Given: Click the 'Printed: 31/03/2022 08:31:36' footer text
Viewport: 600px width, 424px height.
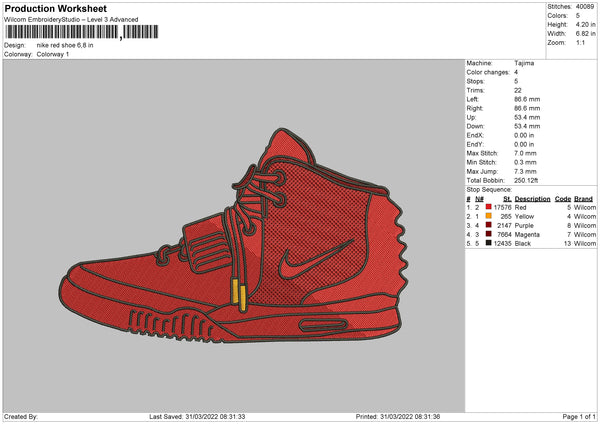Looking at the screenshot, I should coord(398,417).
